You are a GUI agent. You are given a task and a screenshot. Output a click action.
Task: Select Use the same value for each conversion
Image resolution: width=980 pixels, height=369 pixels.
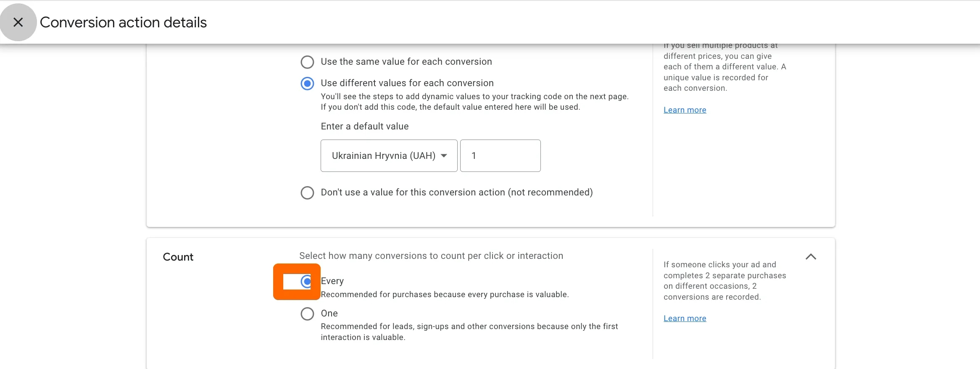307,62
